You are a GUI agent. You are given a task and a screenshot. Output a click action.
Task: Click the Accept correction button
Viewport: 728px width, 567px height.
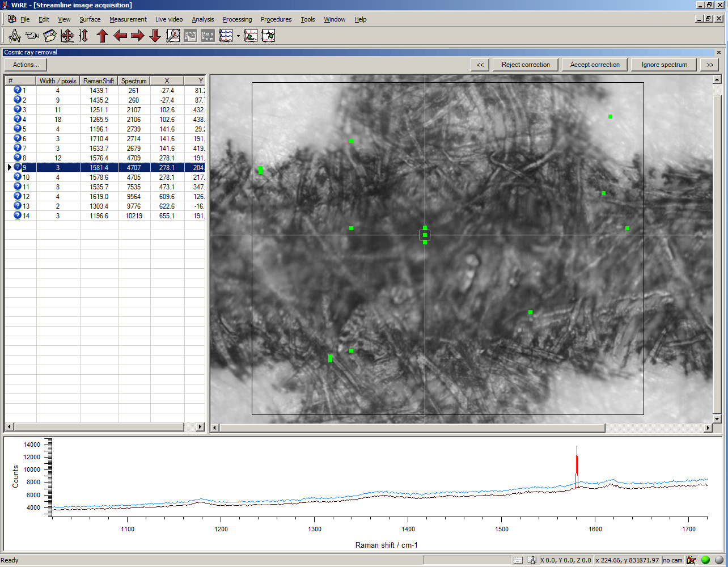[x=595, y=65]
